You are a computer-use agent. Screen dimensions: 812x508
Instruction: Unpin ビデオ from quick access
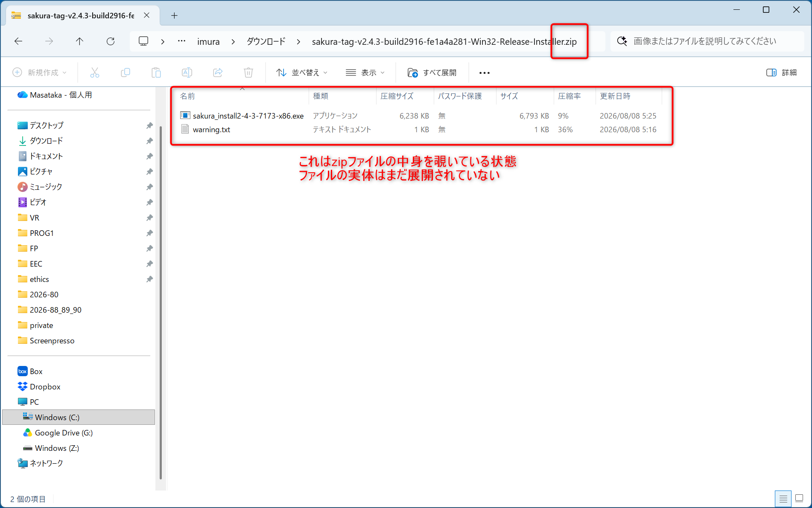coord(149,202)
